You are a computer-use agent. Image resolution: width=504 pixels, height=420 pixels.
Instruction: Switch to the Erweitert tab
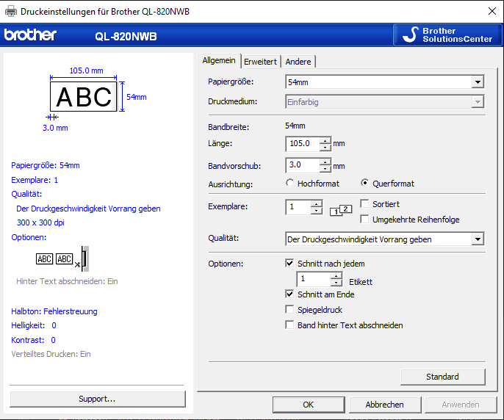pos(260,62)
